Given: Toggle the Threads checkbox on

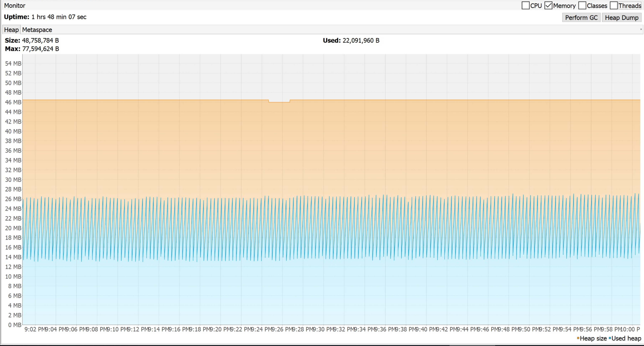Looking at the screenshot, I should tap(614, 6).
